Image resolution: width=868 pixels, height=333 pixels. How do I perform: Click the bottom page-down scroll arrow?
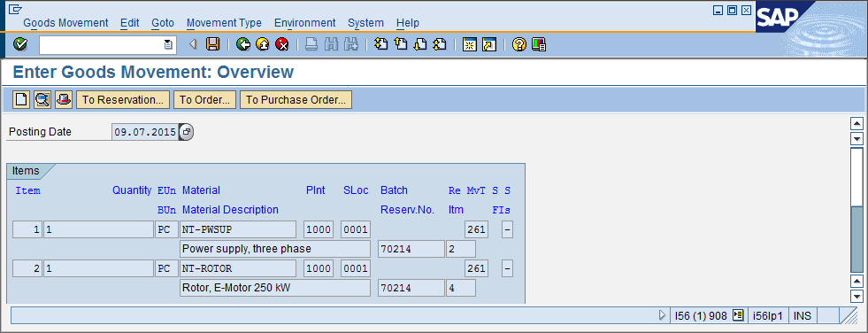(x=856, y=296)
